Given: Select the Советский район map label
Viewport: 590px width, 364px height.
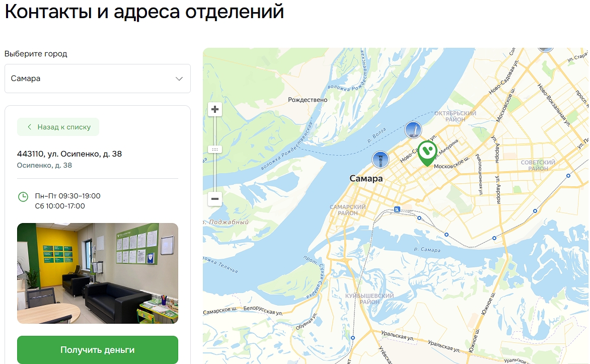Looking at the screenshot, I should pyautogui.click(x=538, y=165).
